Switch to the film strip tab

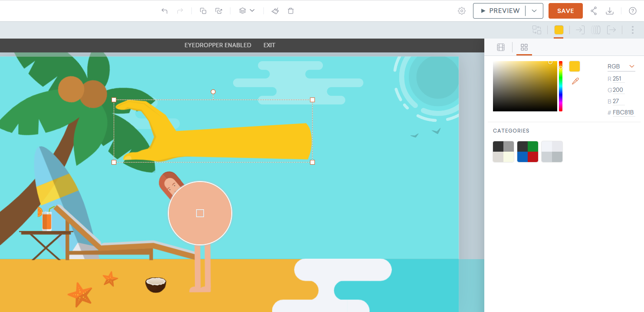pyautogui.click(x=501, y=47)
